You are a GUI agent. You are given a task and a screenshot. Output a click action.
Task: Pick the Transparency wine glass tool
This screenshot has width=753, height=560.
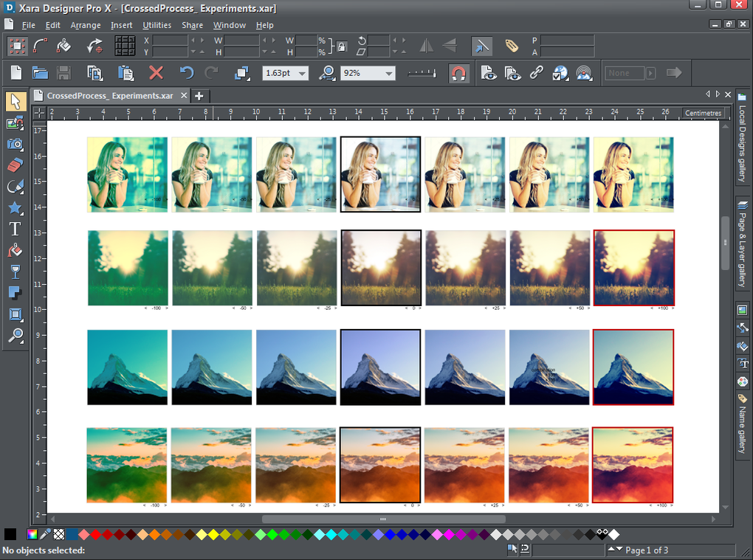tap(15, 272)
